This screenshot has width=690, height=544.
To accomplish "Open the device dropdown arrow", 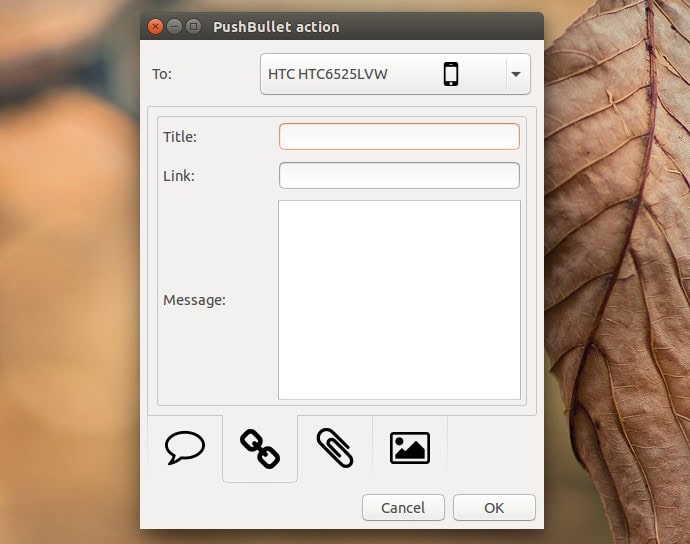I will (x=516, y=74).
